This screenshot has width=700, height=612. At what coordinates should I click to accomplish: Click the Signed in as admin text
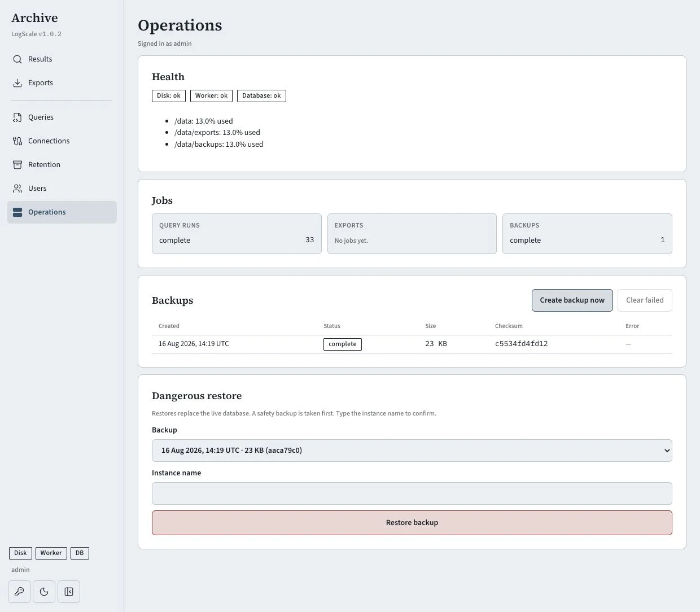[x=165, y=44]
